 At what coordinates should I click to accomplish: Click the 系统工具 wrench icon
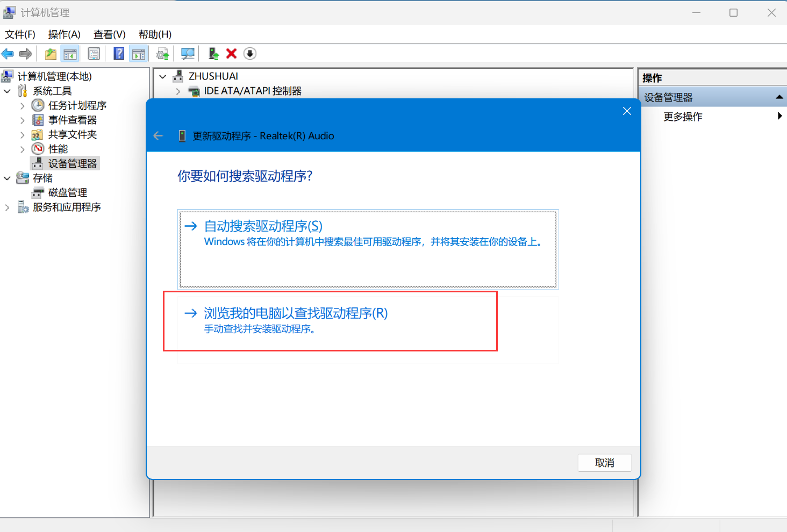23,91
